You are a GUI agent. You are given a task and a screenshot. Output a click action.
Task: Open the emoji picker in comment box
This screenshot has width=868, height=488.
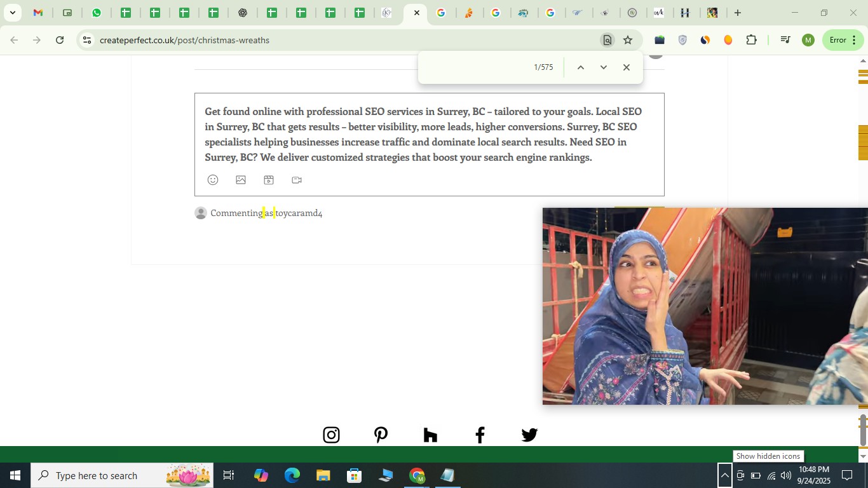(213, 180)
